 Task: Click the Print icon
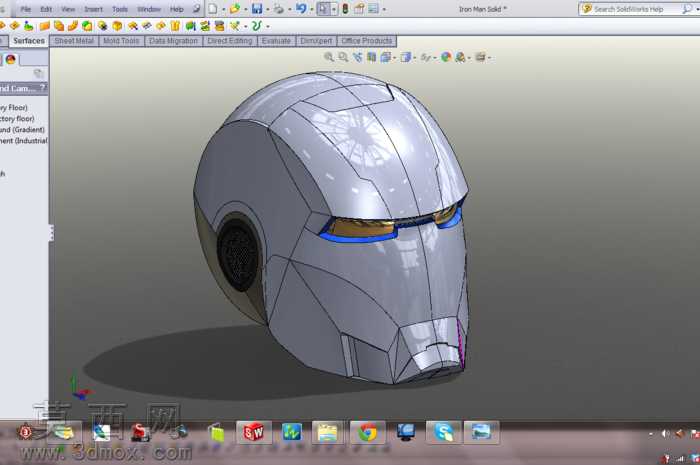coord(279,8)
